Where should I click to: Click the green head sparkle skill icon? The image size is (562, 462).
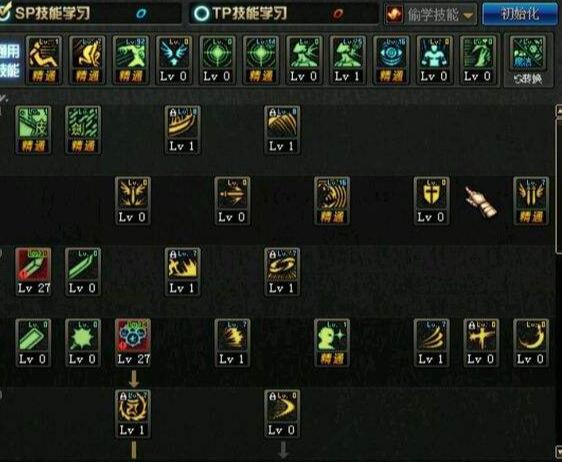(332, 343)
